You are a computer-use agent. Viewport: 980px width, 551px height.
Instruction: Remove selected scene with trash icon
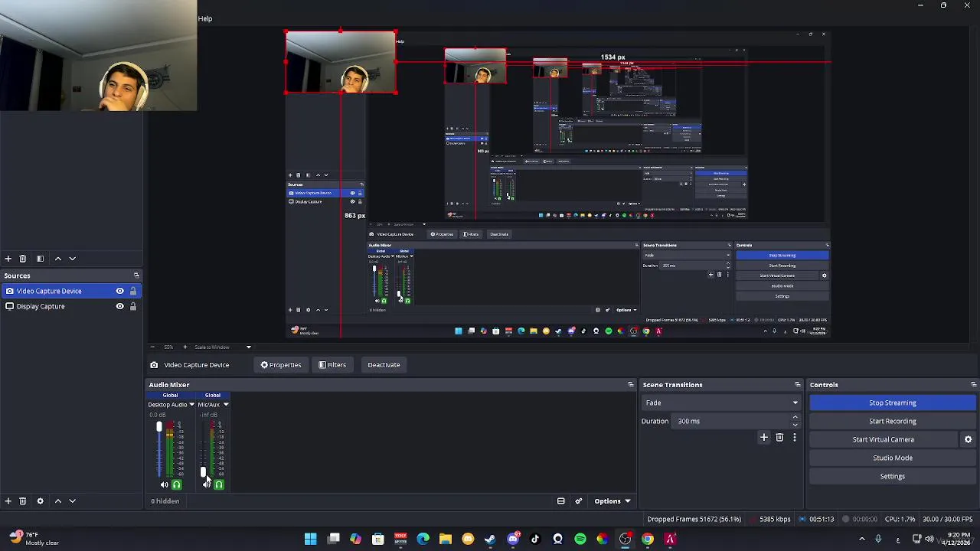(22, 259)
